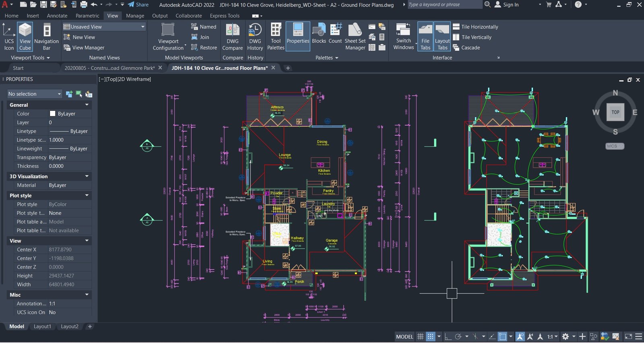Toggle the drawing grid display in status bar

click(420, 337)
